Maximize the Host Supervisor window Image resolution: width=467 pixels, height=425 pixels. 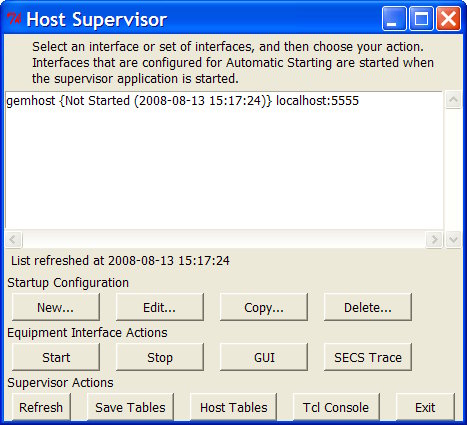(421, 19)
